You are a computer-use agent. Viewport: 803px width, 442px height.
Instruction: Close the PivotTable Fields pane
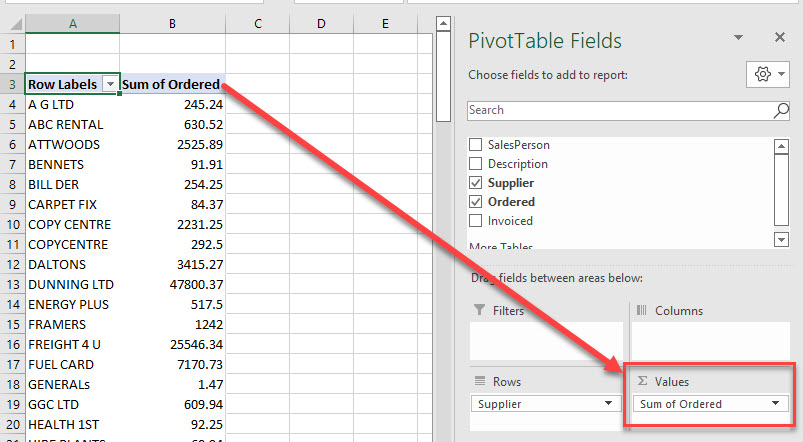(780, 37)
